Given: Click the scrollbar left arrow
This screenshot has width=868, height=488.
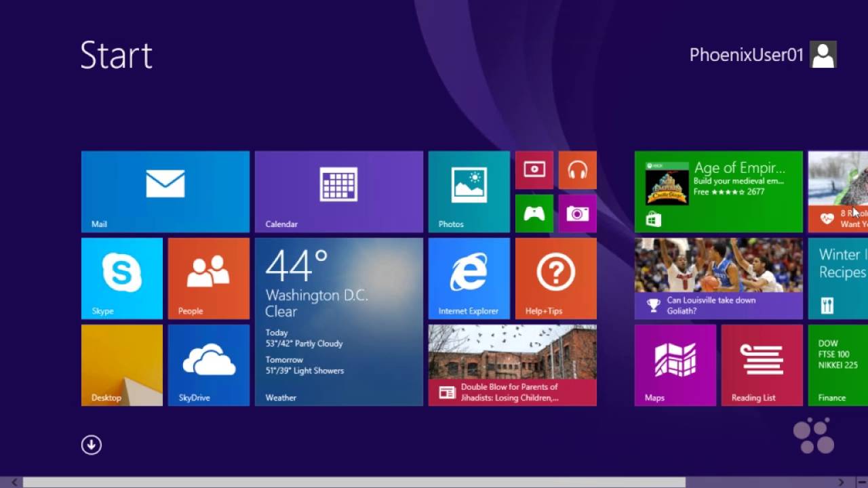Looking at the screenshot, I should click(x=15, y=483).
